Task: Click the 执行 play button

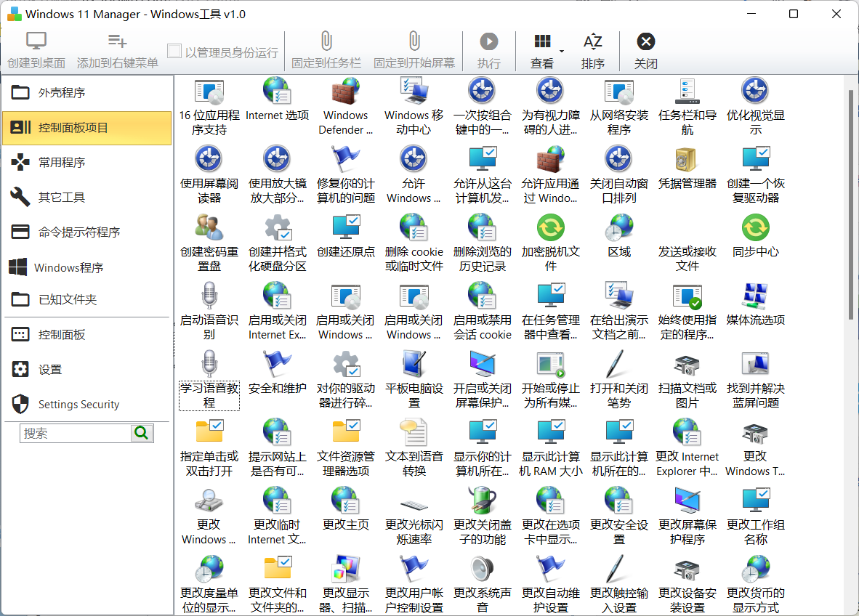Action: 488,41
